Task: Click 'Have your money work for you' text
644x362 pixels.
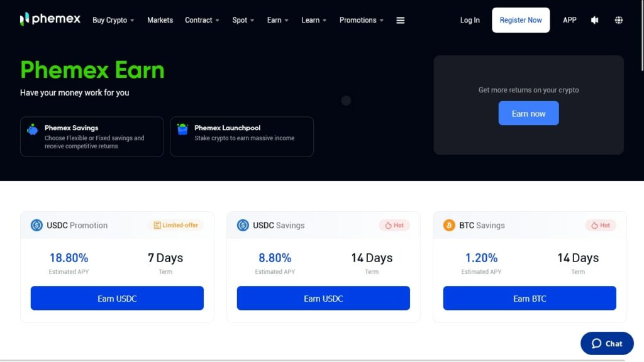Action: 75,93
